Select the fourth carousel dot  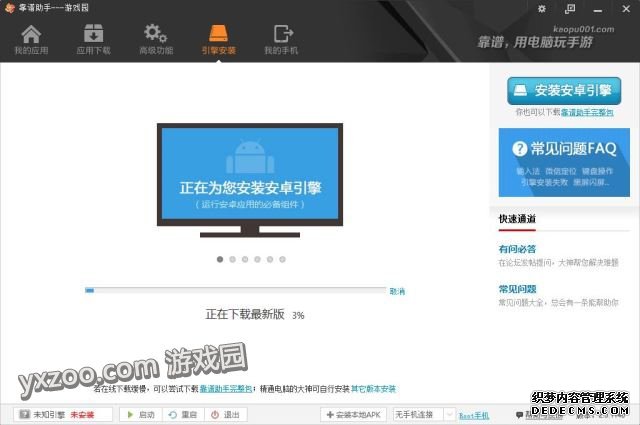pyautogui.click(x=258, y=259)
